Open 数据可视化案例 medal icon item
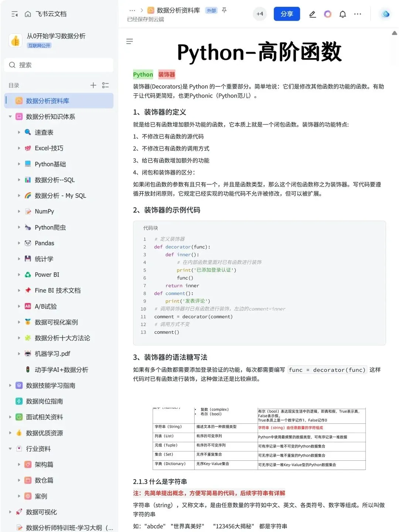The width and height of the screenshot is (399, 532). pos(28,322)
